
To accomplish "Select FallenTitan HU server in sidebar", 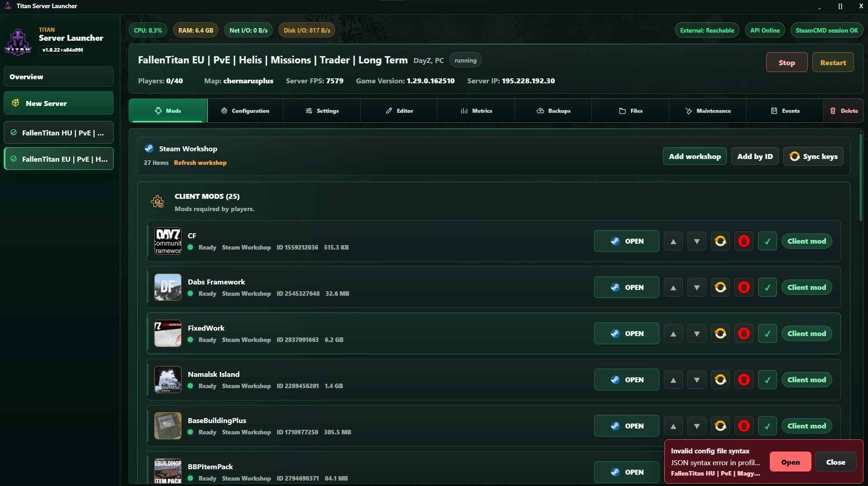I will coord(58,133).
